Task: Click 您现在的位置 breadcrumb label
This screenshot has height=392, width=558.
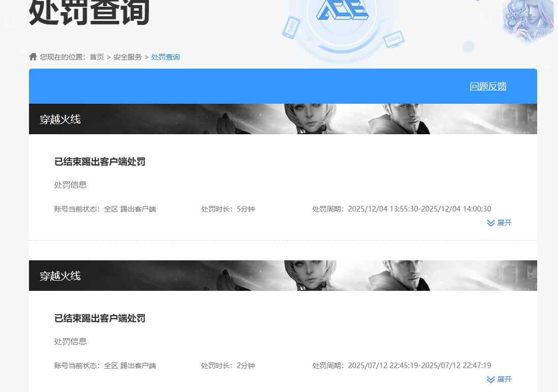Action: click(63, 57)
